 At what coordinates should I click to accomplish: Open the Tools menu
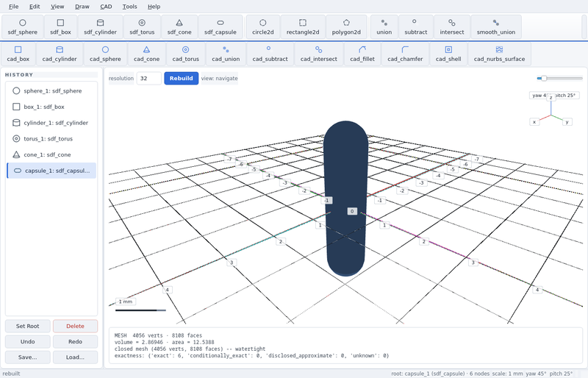130,7
